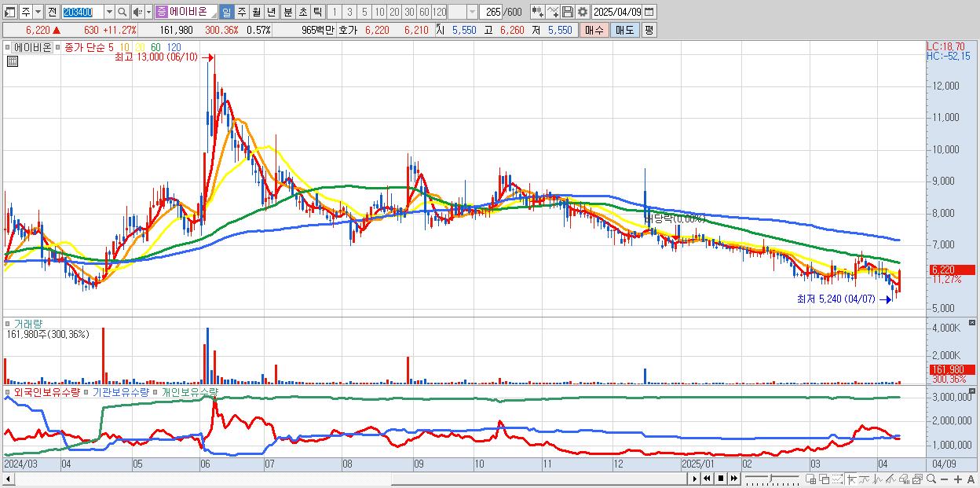Viewport: 980px width, 488px height.
Task: Select the daily (일) period toggle
Action: coord(226,12)
